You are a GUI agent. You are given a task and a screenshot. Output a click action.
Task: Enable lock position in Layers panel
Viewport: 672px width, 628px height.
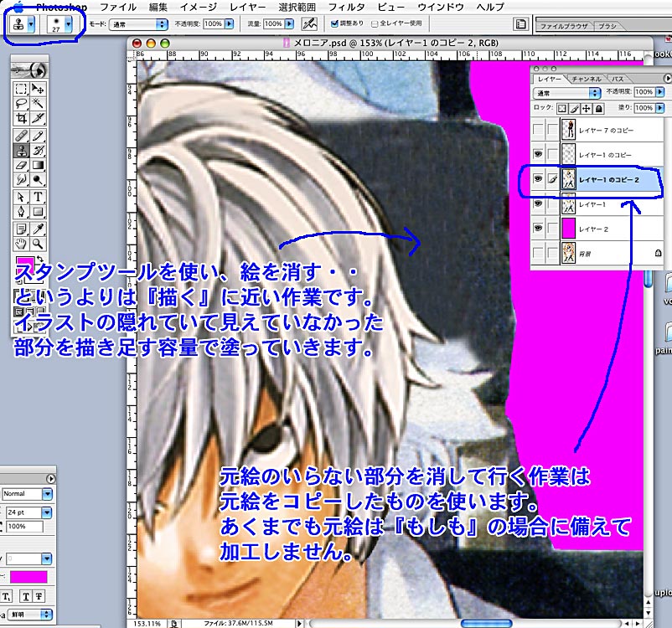pyautogui.click(x=587, y=108)
